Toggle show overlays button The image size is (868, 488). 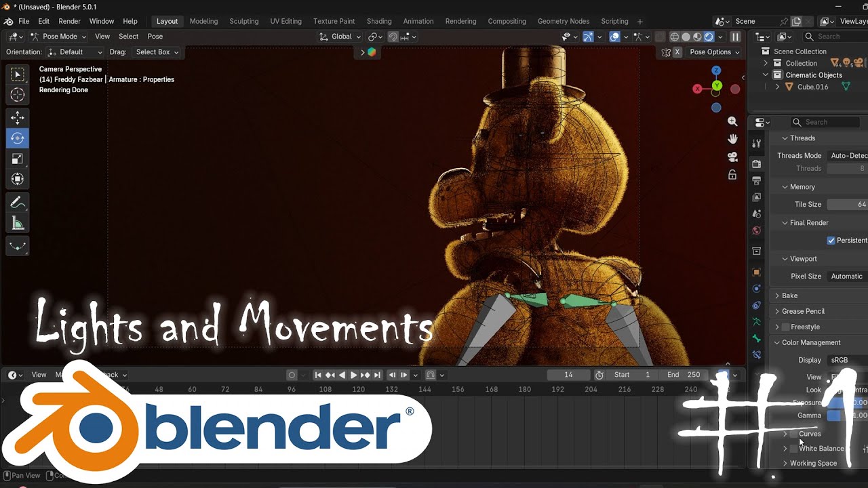[614, 37]
